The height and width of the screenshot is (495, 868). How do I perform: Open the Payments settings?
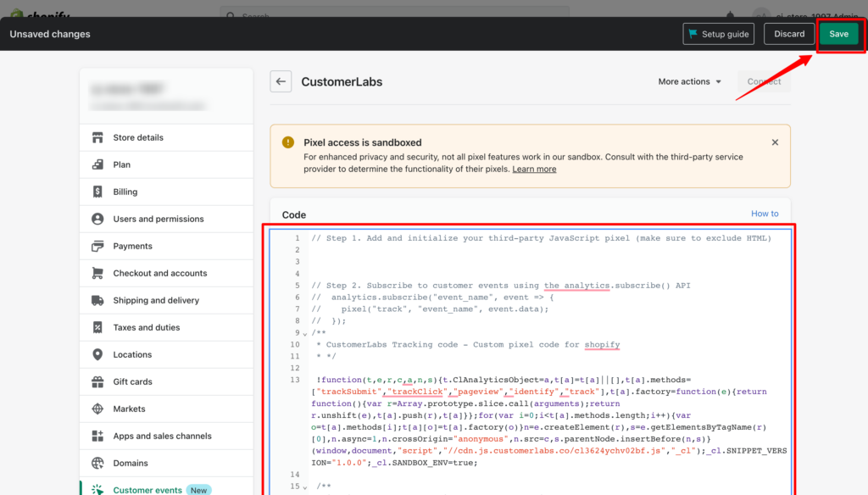pos(167,246)
